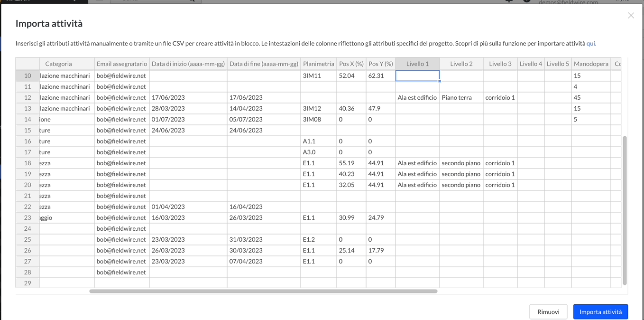Select the Pos X (%) column header
Screen dimensions: 644x320
pos(351,64)
